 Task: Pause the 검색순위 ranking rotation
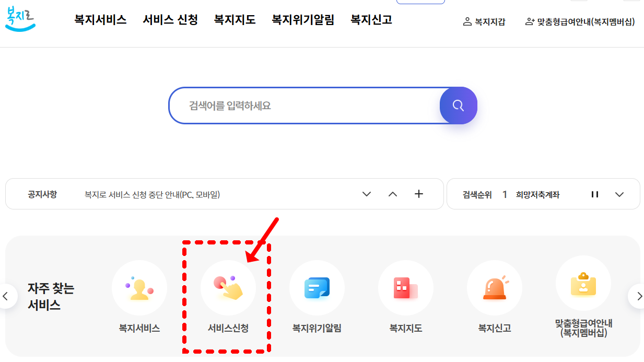coord(594,194)
